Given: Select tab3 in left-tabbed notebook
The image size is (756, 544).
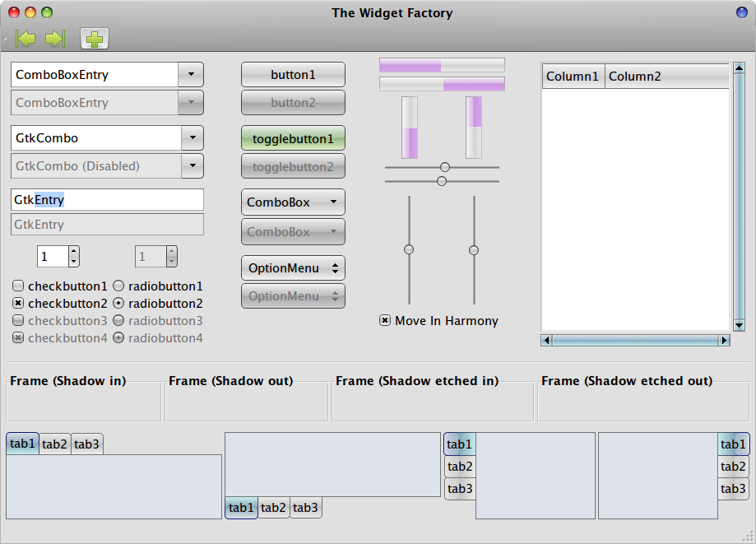Looking at the screenshot, I should coord(460,489).
